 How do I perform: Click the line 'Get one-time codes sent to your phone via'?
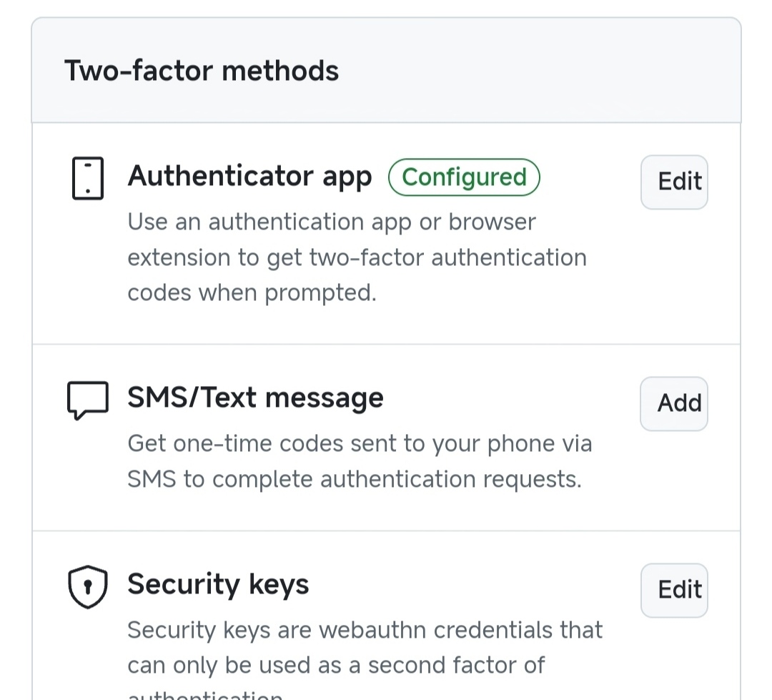[360, 444]
